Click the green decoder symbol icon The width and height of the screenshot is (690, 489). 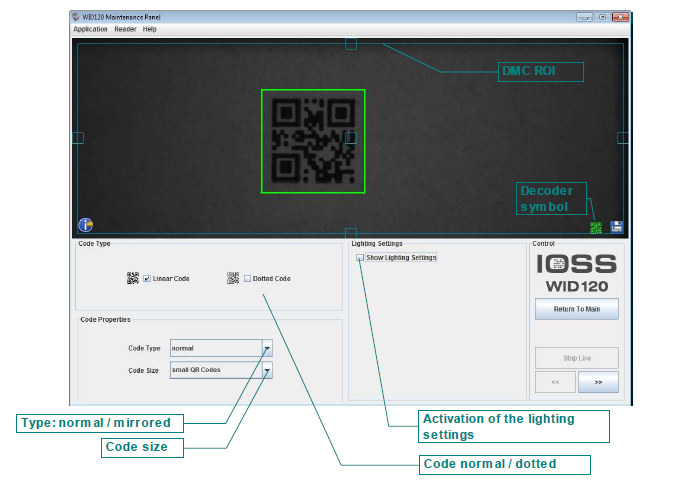(x=595, y=228)
